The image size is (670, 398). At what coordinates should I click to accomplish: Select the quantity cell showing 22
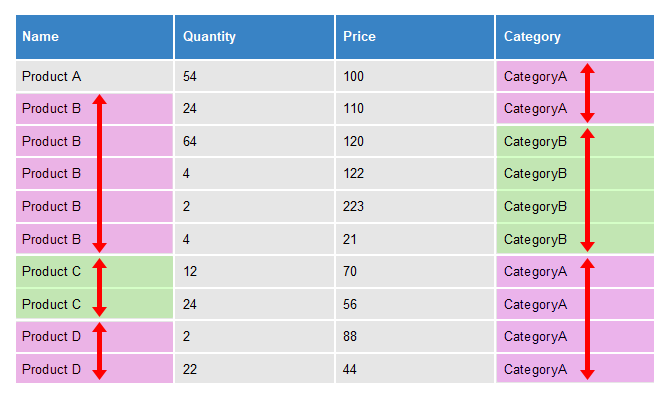click(x=254, y=369)
